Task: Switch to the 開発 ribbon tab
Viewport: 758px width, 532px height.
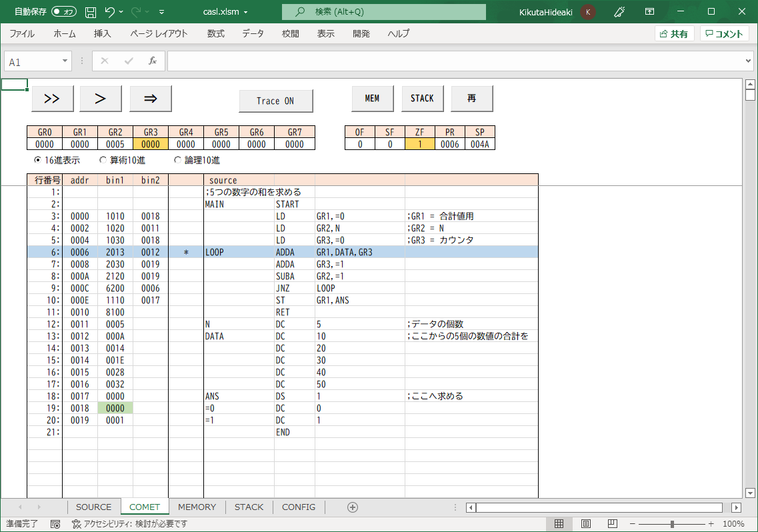Action: [x=361, y=33]
